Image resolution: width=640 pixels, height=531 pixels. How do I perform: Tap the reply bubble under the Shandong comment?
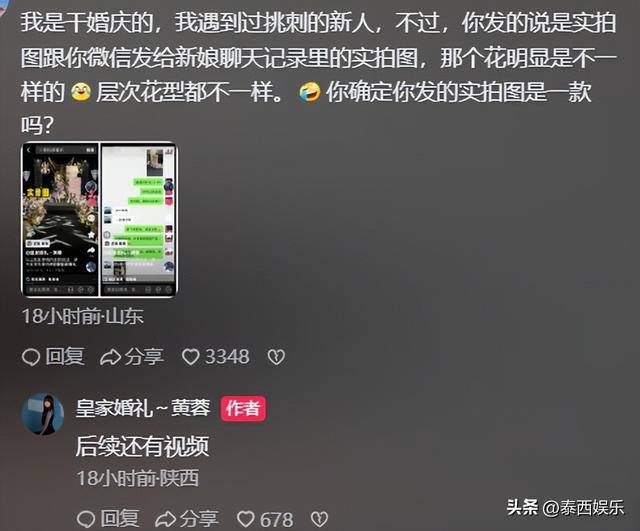coord(31,357)
